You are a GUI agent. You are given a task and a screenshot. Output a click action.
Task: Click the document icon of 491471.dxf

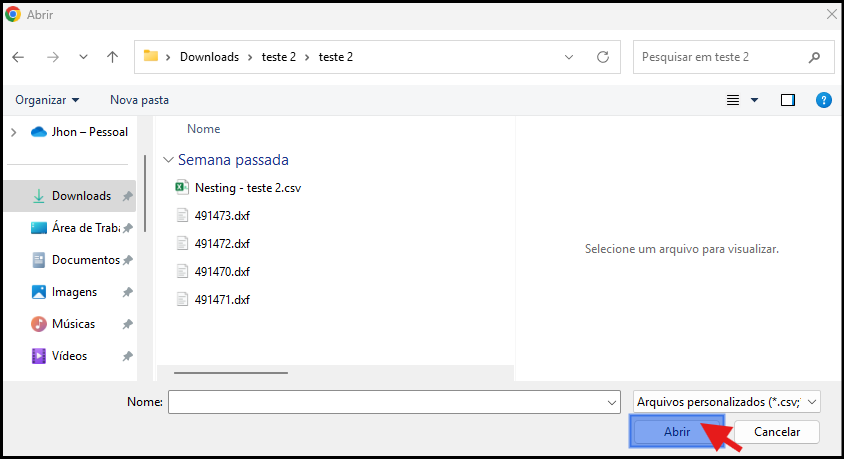[x=182, y=299]
